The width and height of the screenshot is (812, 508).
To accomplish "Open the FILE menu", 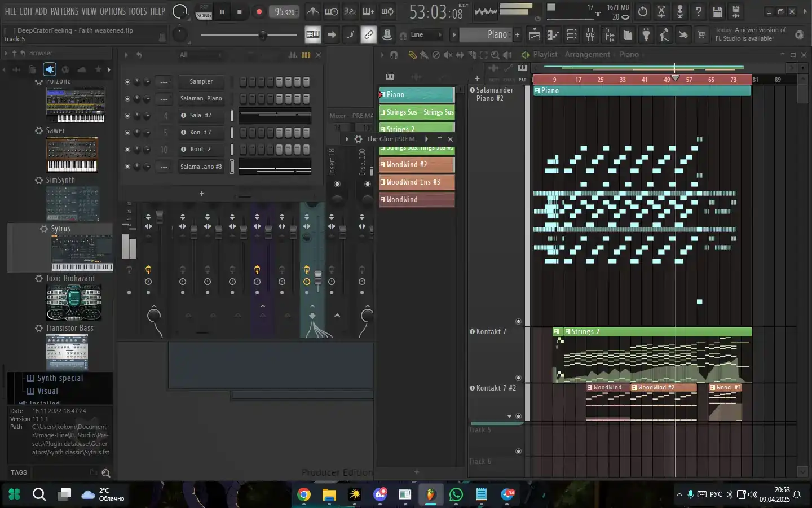I will (11, 11).
